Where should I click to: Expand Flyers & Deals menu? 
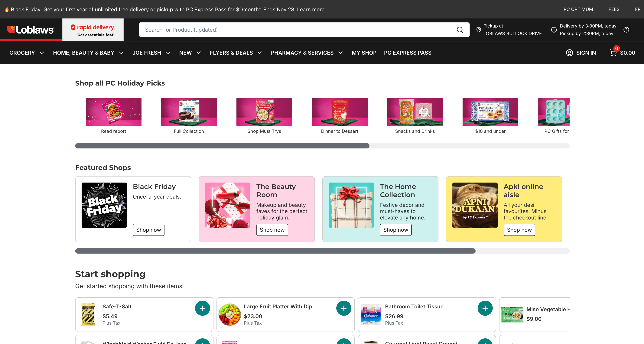click(x=236, y=53)
